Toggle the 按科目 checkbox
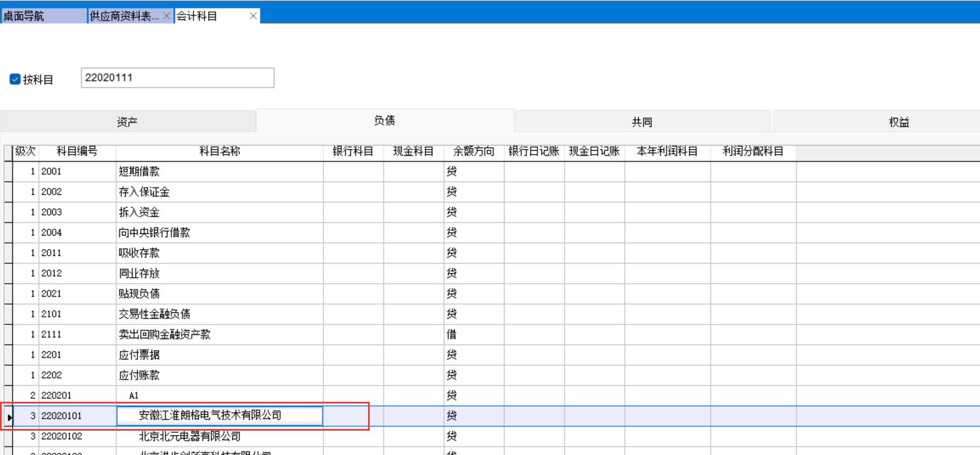The width and height of the screenshot is (980, 455). tap(15, 79)
